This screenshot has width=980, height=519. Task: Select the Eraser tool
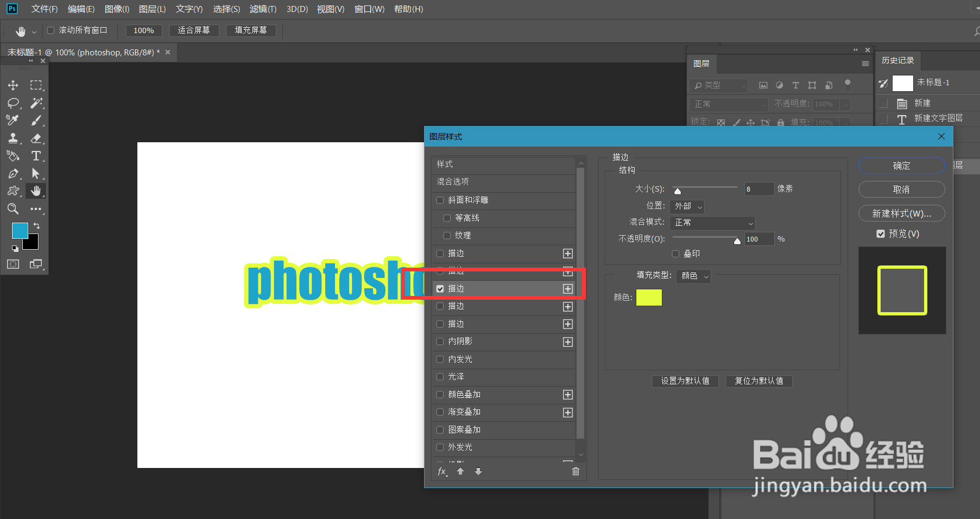click(36, 138)
